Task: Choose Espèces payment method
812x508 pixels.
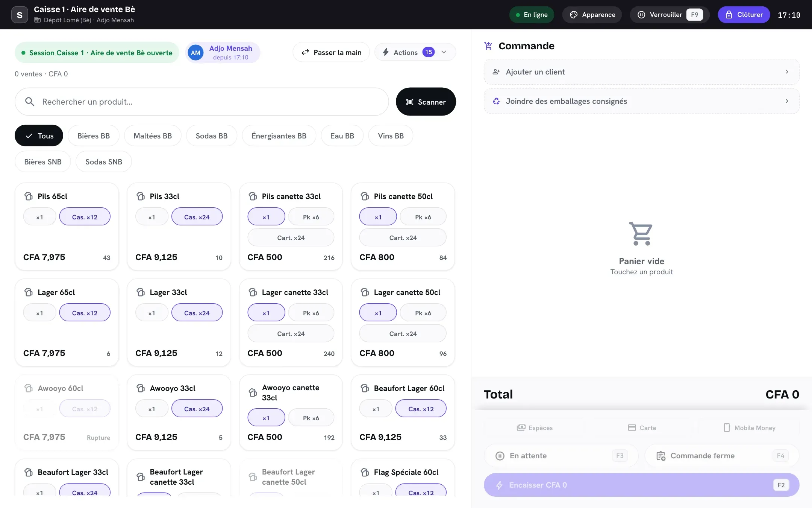Action: click(535, 427)
